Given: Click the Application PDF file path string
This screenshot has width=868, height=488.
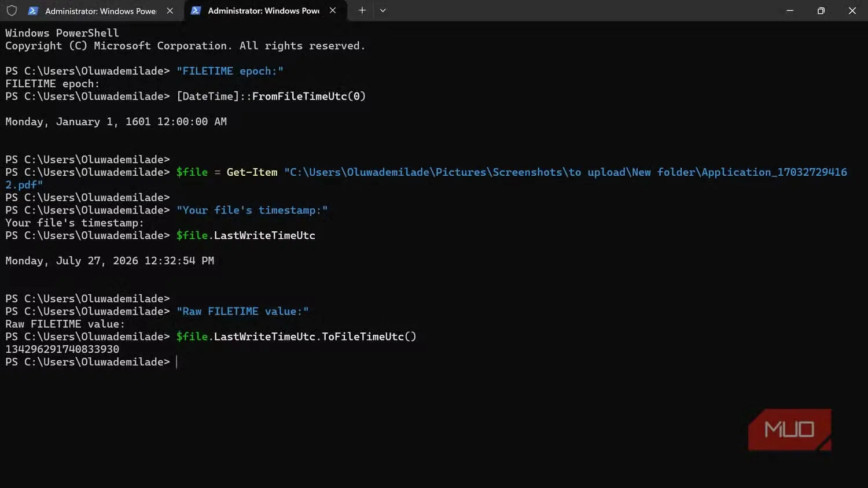Looking at the screenshot, I should (565, 172).
